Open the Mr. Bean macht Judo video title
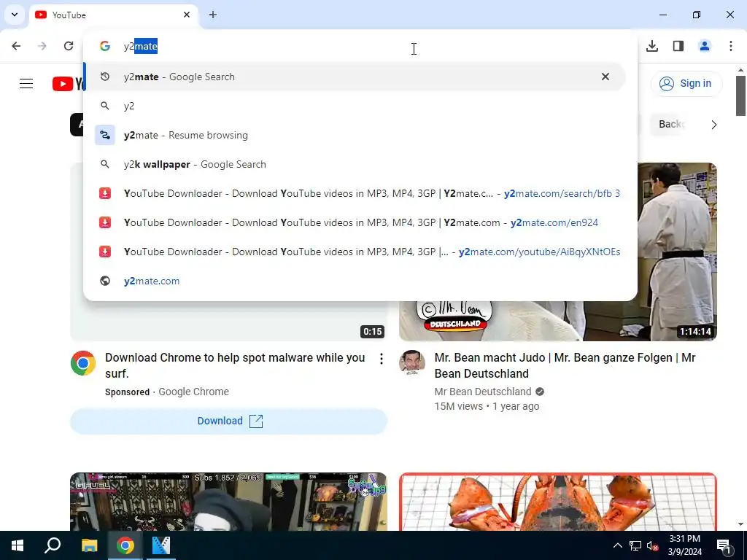747x560 pixels. (565, 365)
